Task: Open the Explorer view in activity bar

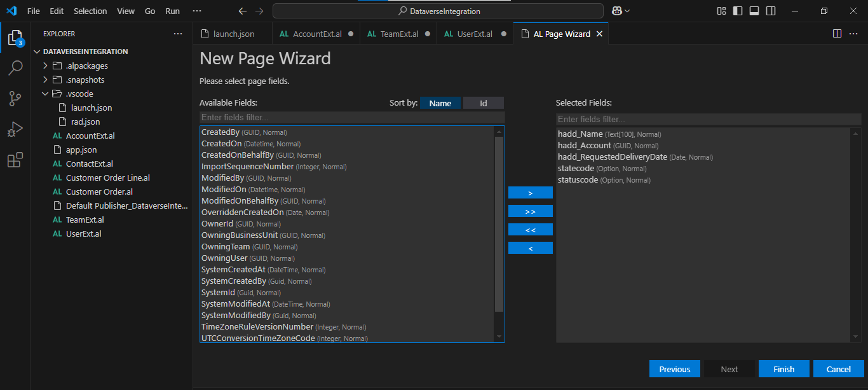Action: click(15, 38)
